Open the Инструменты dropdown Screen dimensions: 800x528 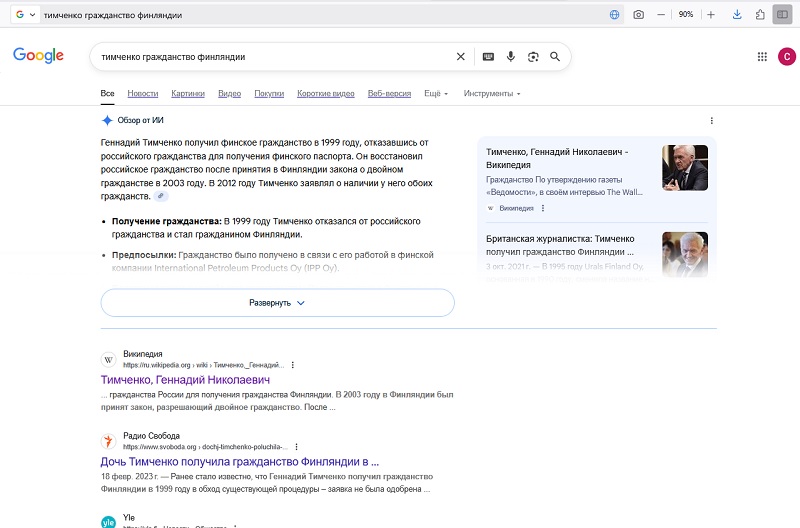click(x=492, y=93)
